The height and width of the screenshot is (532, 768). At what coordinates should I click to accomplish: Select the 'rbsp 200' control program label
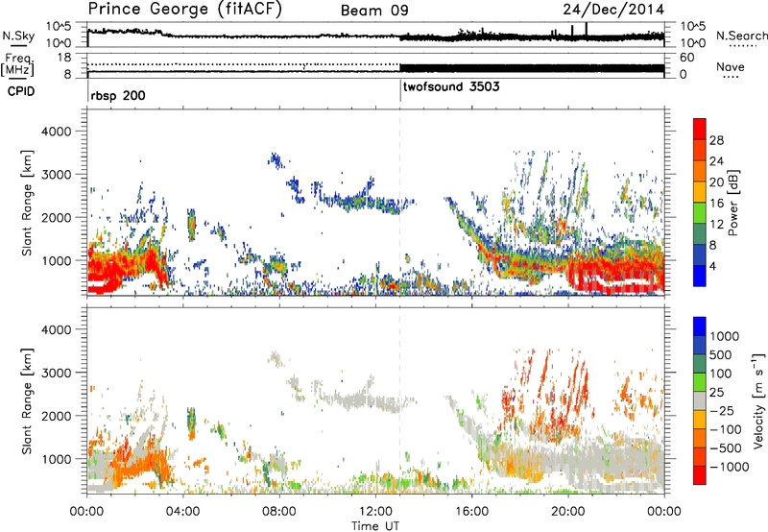(118, 95)
